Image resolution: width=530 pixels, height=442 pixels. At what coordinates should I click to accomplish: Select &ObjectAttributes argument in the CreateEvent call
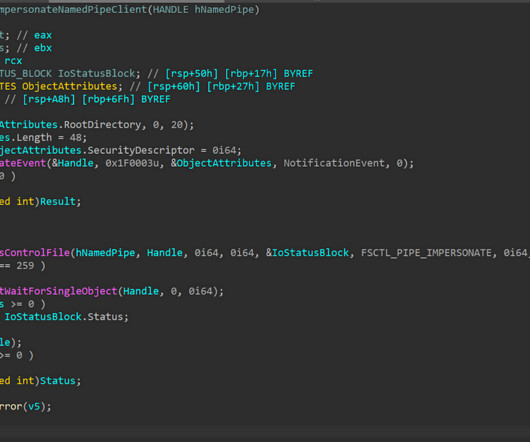point(221,163)
